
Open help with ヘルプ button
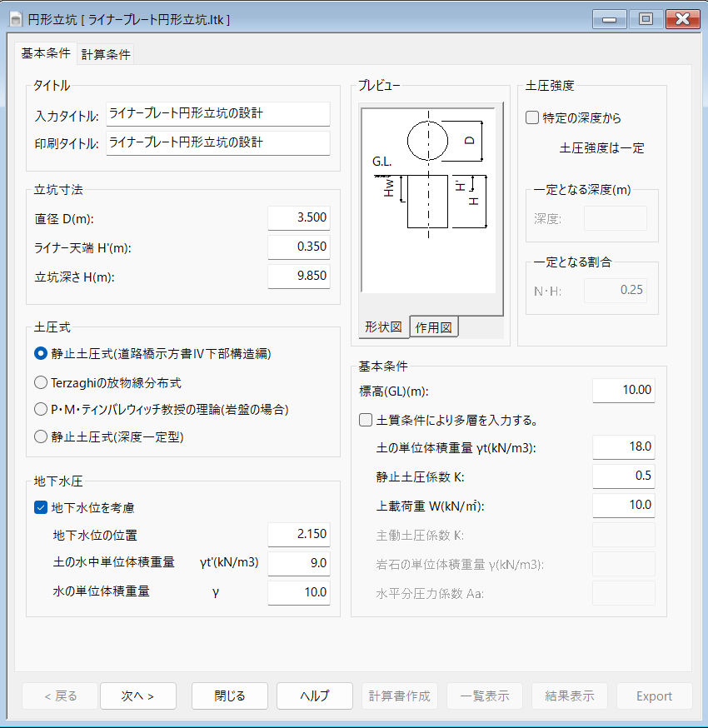(x=315, y=696)
